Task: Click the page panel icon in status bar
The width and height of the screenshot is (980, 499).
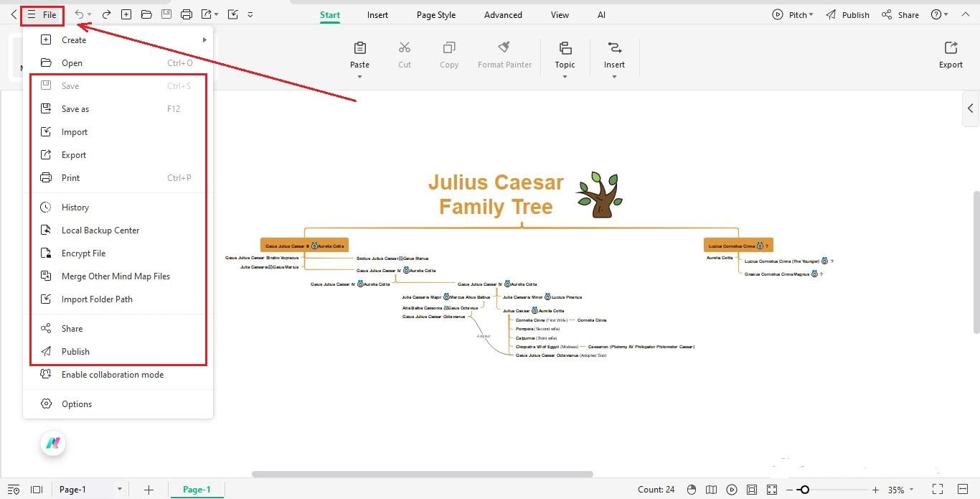Action: (37, 490)
